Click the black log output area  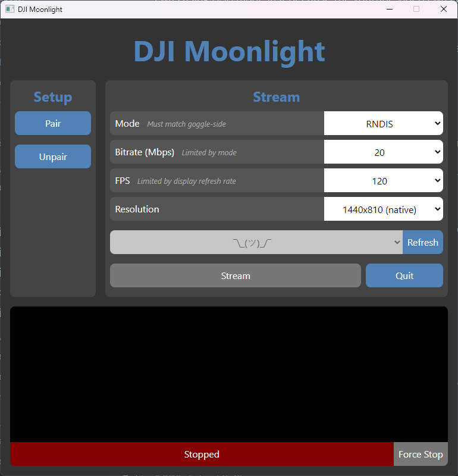(x=229, y=374)
